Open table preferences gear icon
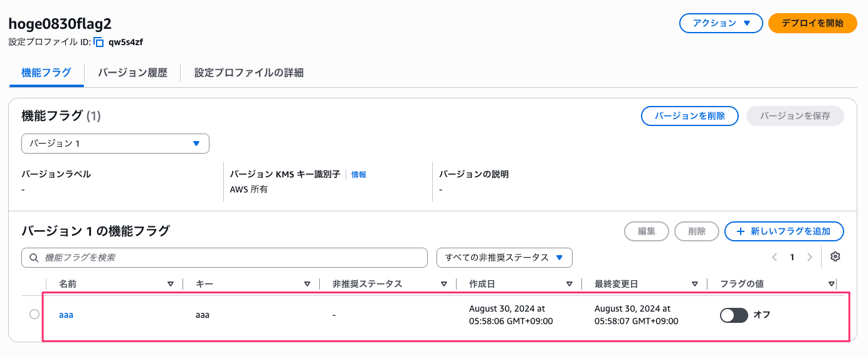 [x=835, y=256]
